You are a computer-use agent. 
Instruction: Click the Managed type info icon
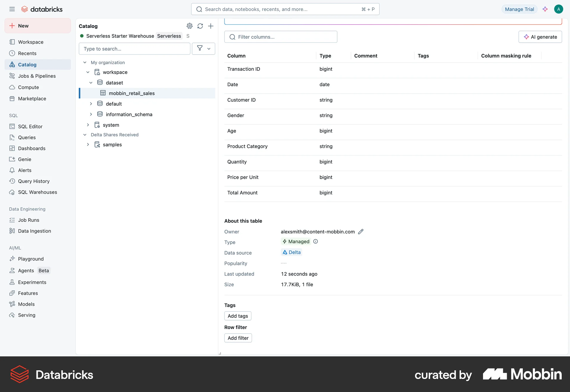coord(315,241)
